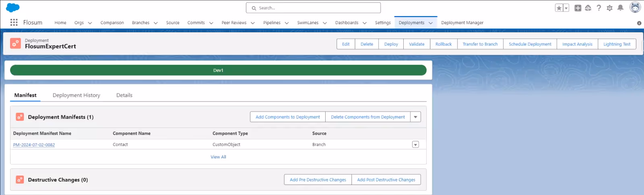Go to the Home nav tab
Viewport: 644px width, 195px height.
(x=60, y=23)
